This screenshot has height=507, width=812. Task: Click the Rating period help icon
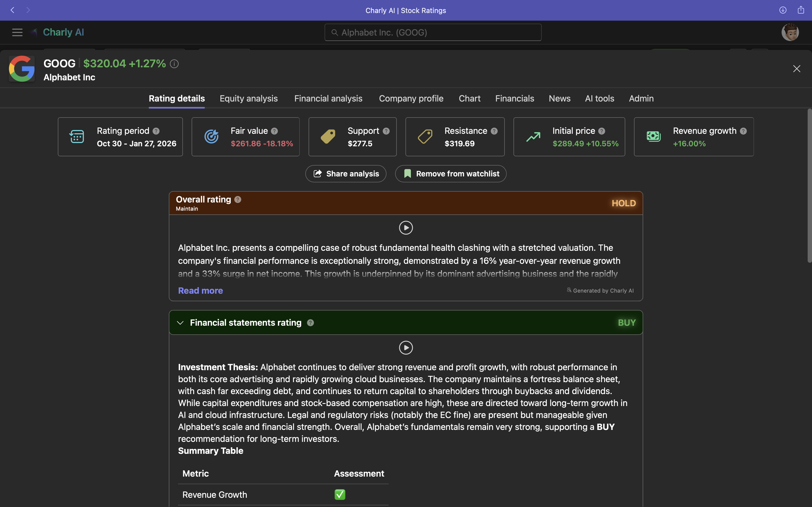coord(156,131)
